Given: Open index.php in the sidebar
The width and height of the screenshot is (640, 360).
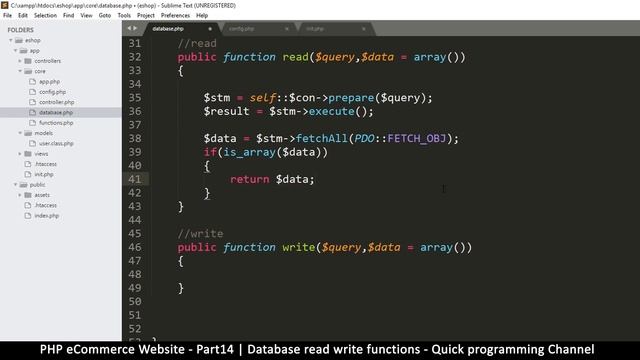Looking at the screenshot, I should pos(47,216).
